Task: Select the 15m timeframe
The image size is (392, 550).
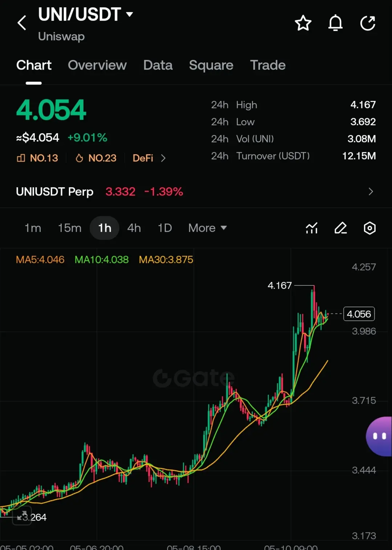Action: click(x=70, y=228)
